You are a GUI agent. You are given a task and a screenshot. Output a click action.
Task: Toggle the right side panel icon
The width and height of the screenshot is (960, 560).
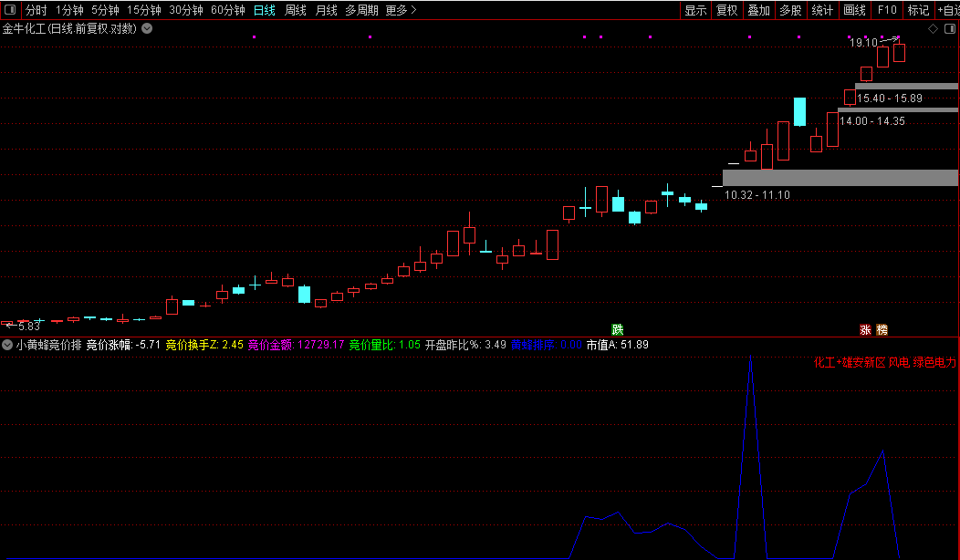coord(950,29)
